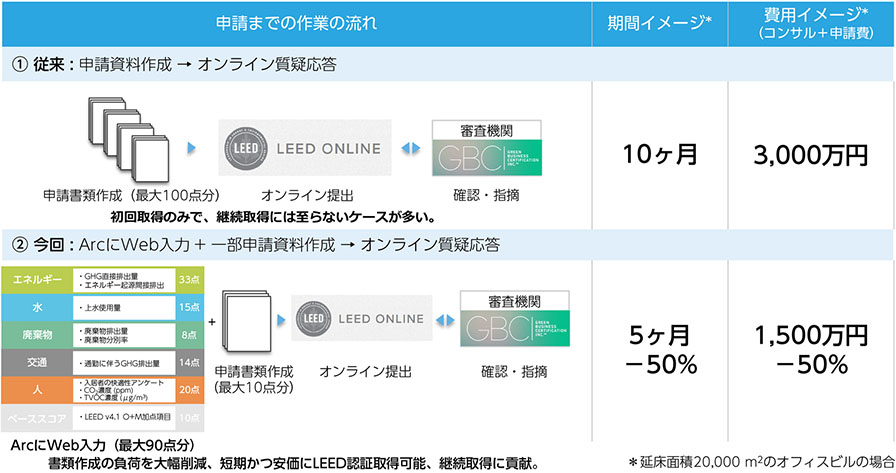Image resolution: width=896 pixels, height=473 pixels.
Task: Click the blue arrow before the first LEED ONLINE
Action: tap(191, 148)
